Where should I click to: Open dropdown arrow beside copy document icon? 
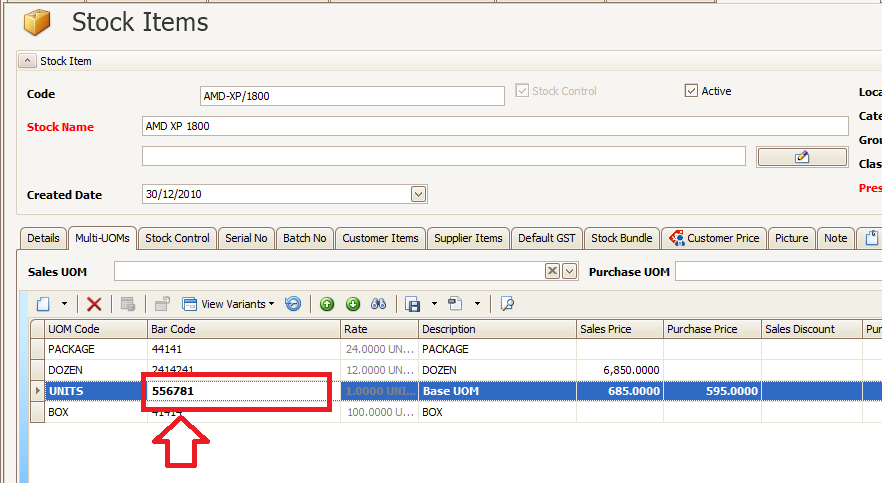(477, 304)
